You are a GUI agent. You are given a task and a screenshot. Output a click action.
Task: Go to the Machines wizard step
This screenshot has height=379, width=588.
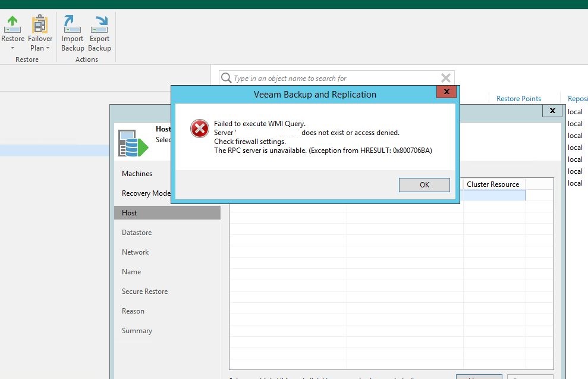137,174
